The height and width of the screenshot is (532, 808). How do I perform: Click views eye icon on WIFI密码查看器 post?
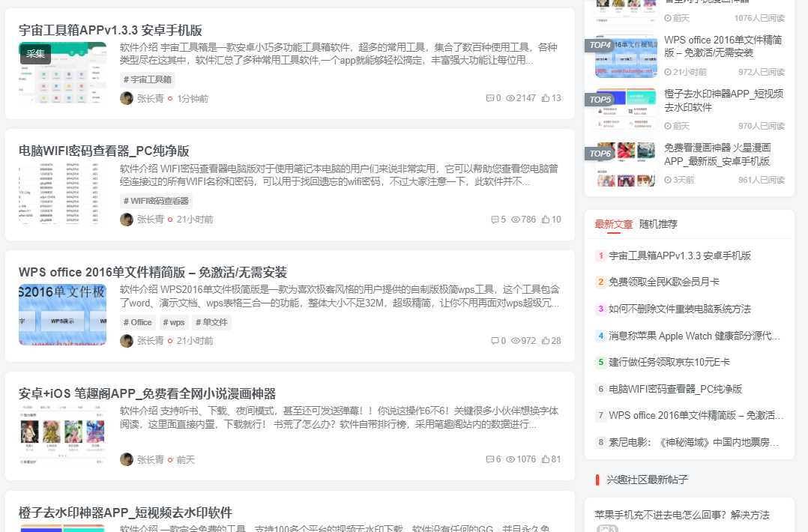pos(516,220)
